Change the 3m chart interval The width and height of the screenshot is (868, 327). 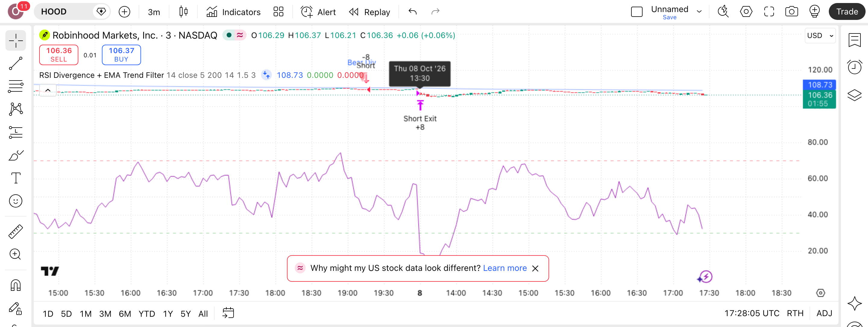[x=154, y=12]
